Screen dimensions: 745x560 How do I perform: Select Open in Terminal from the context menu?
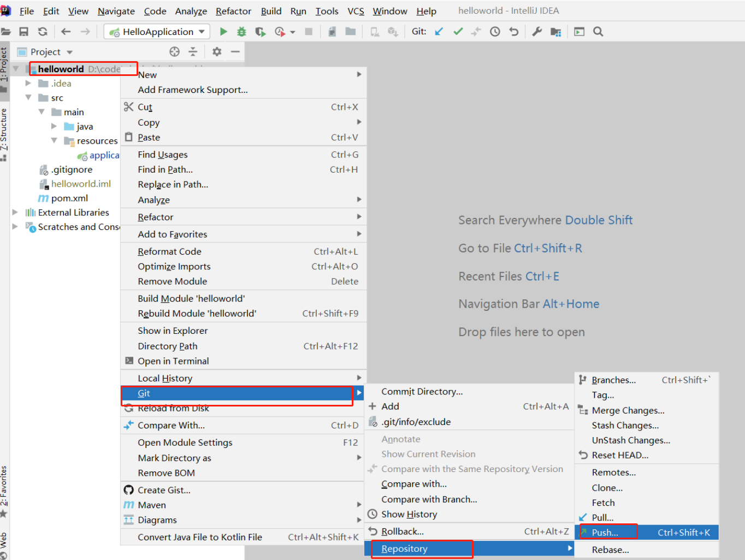pos(243,361)
